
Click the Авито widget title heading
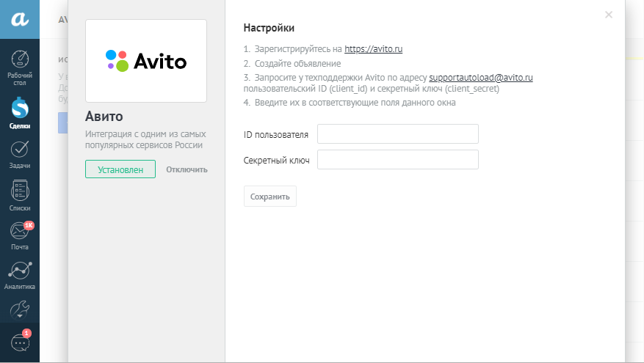(x=104, y=117)
